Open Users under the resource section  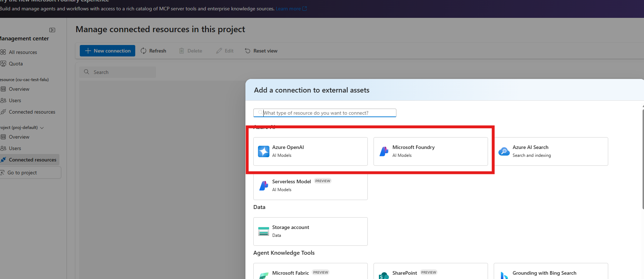click(x=15, y=100)
